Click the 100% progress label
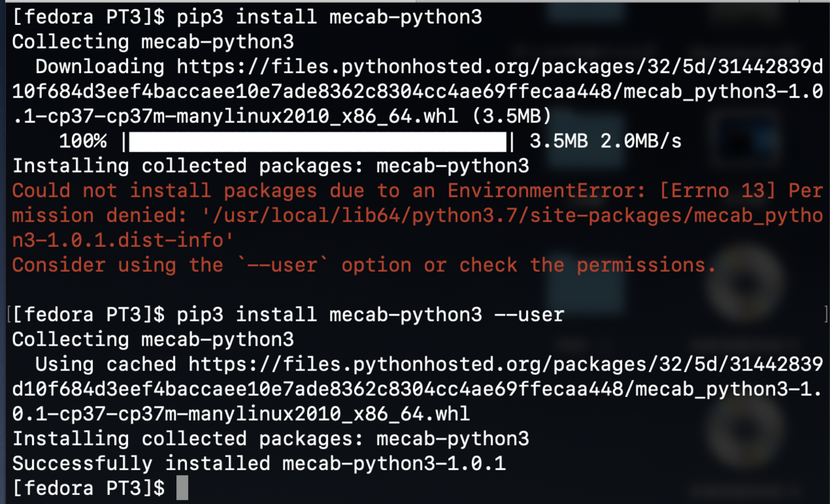The height and width of the screenshot is (504, 830). [x=83, y=142]
